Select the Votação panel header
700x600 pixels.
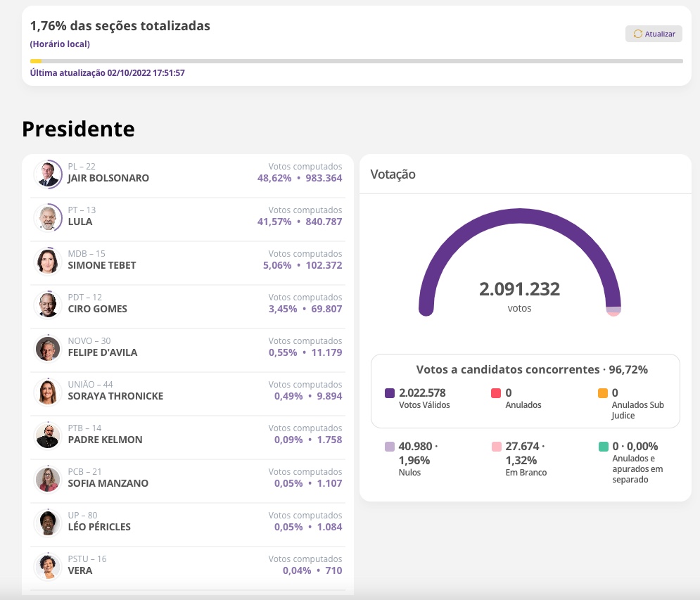[x=393, y=174]
